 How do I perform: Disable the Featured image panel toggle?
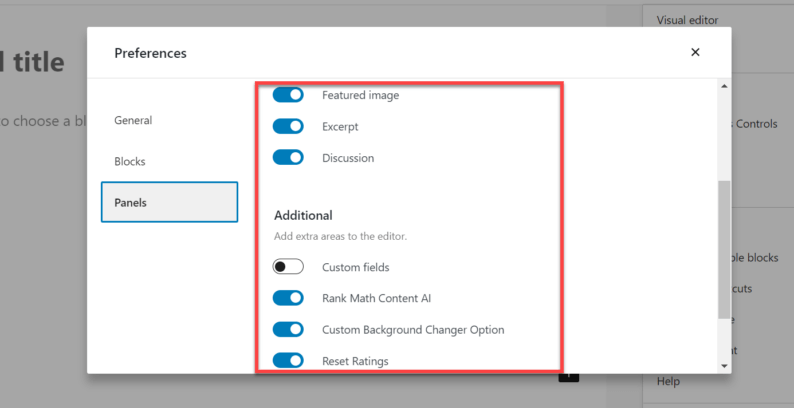pyautogui.click(x=288, y=95)
